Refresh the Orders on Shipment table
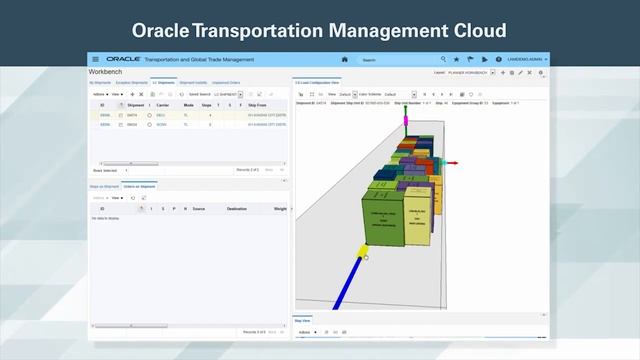This screenshot has height=360, width=640. tap(133, 198)
